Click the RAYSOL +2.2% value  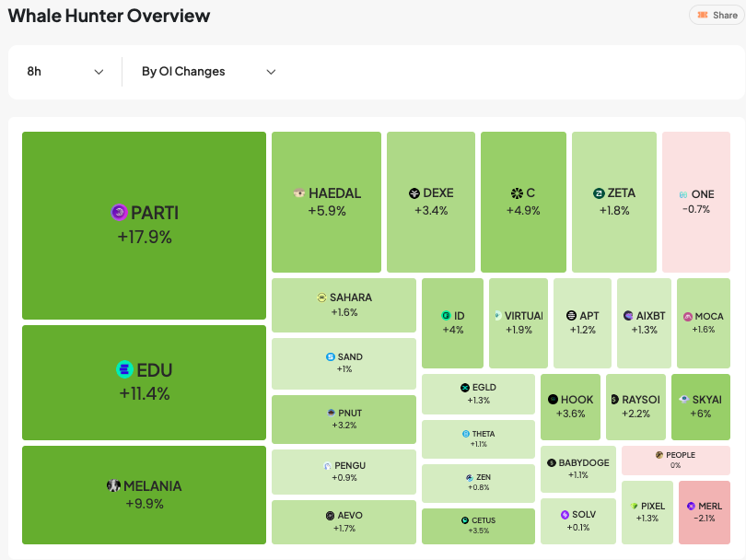(635, 414)
